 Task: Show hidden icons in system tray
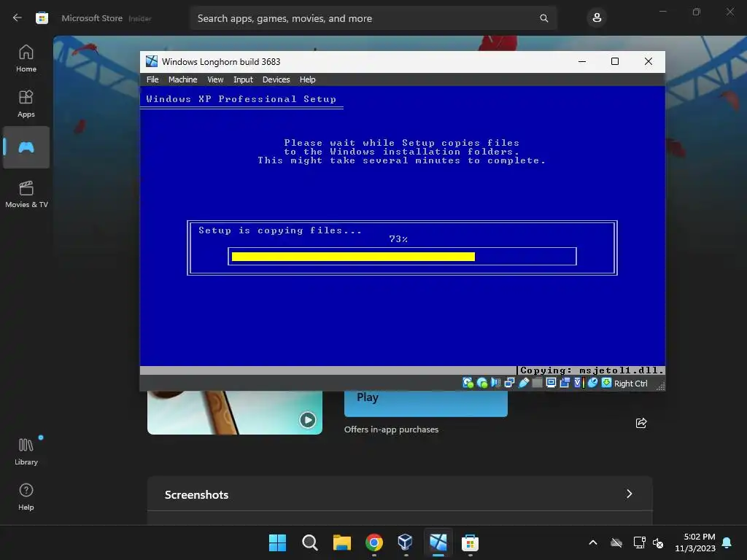[593, 542]
